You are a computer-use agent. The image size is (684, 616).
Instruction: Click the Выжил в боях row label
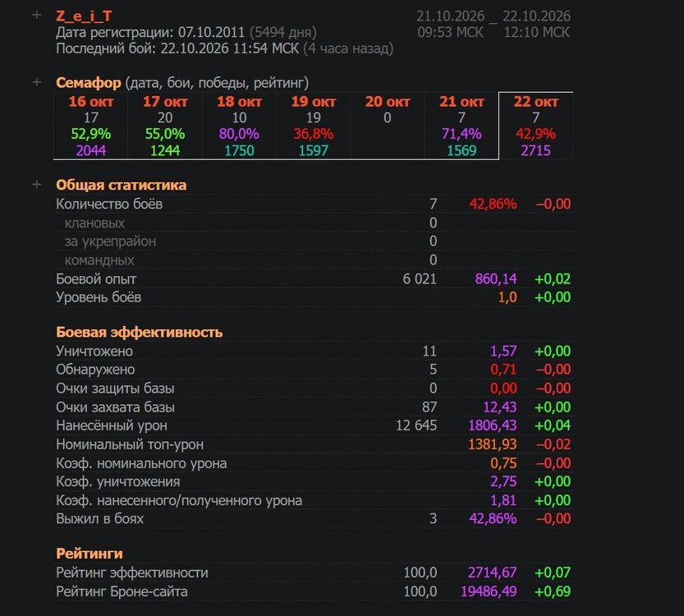[100, 519]
